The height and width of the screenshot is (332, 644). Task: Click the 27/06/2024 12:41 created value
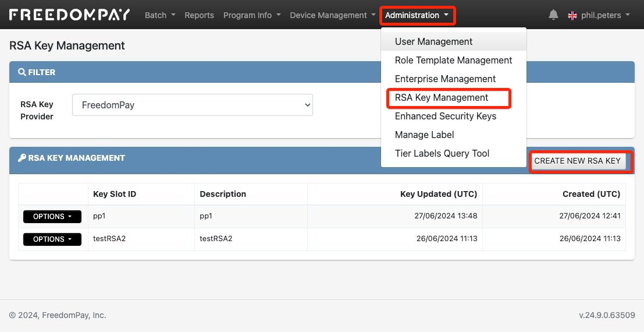pos(590,216)
